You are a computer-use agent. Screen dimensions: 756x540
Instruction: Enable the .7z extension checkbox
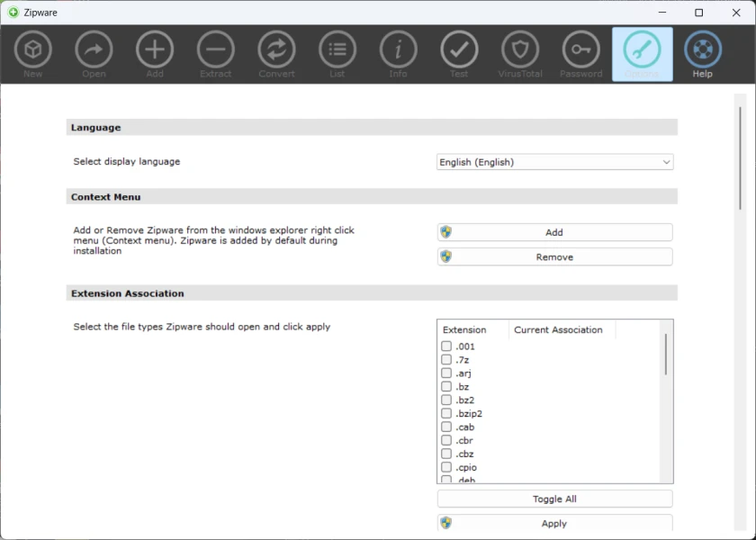coord(446,360)
